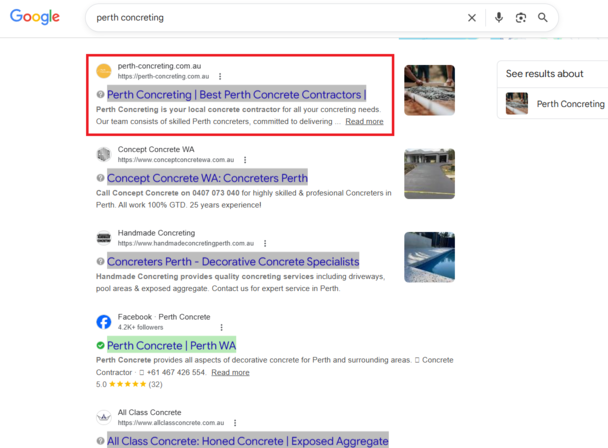Open the 'Perth Concreting | Best Perth Concrete Contractors' result
The width and height of the screenshot is (608, 448).
tap(237, 94)
